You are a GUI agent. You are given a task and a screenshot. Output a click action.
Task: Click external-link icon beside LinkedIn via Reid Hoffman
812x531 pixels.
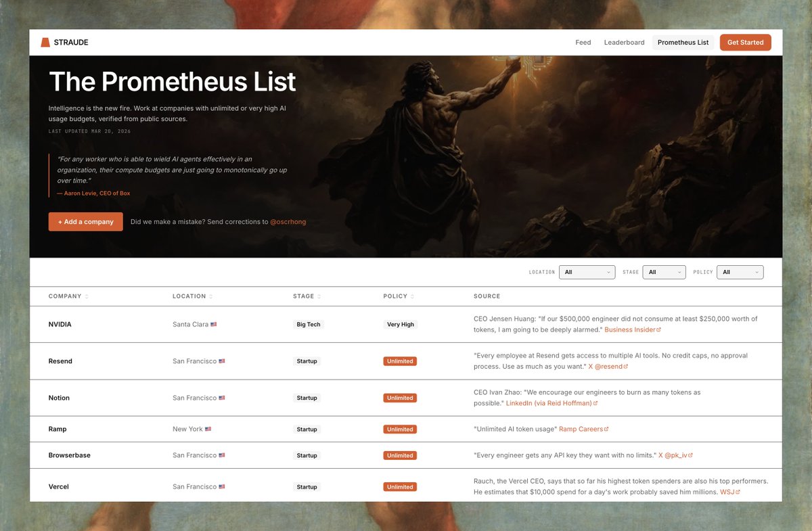[595, 404]
